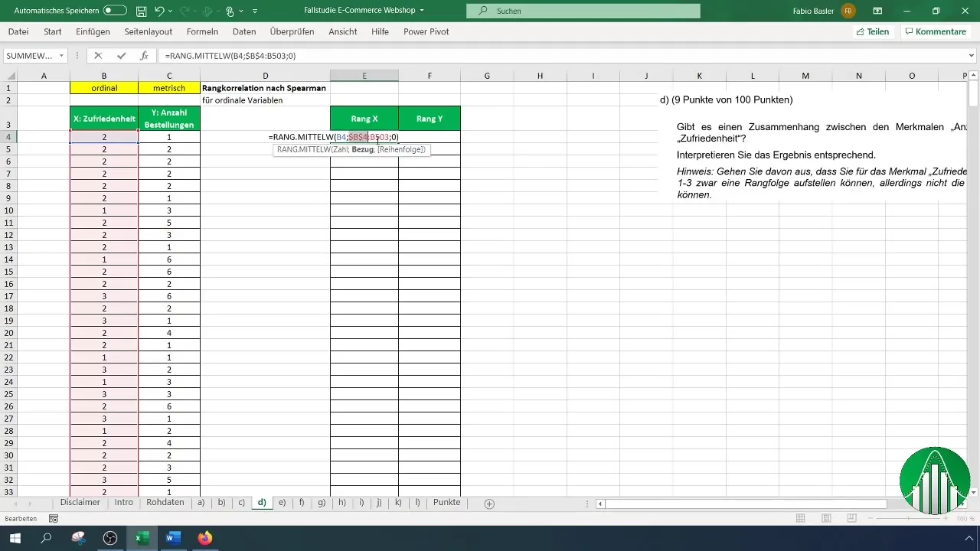Open the Name Box dropdown arrow
This screenshot has height=551, width=980.
click(61, 56)
